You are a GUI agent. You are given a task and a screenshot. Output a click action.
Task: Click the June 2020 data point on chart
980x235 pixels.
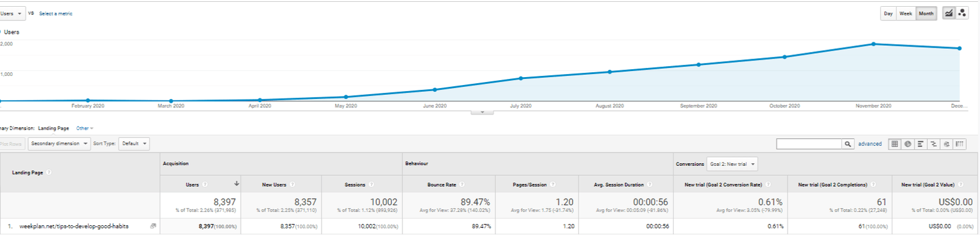(x=435, y=89)
